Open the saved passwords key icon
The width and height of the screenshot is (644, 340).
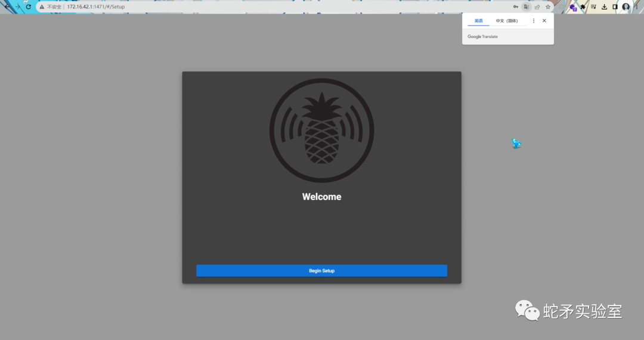[x=515, y=7]
